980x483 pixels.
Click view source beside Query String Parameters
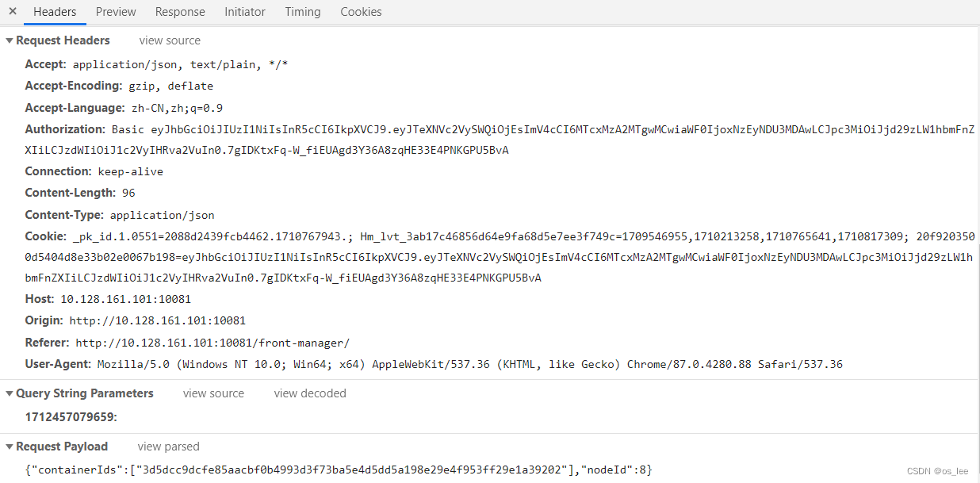[213, 393]
